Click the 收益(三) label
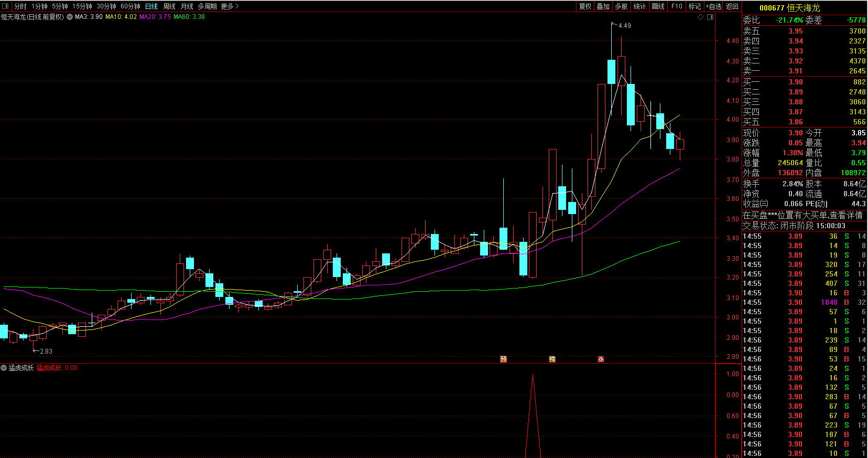This screenshot has width=868, height=458. tap(755, 204)
